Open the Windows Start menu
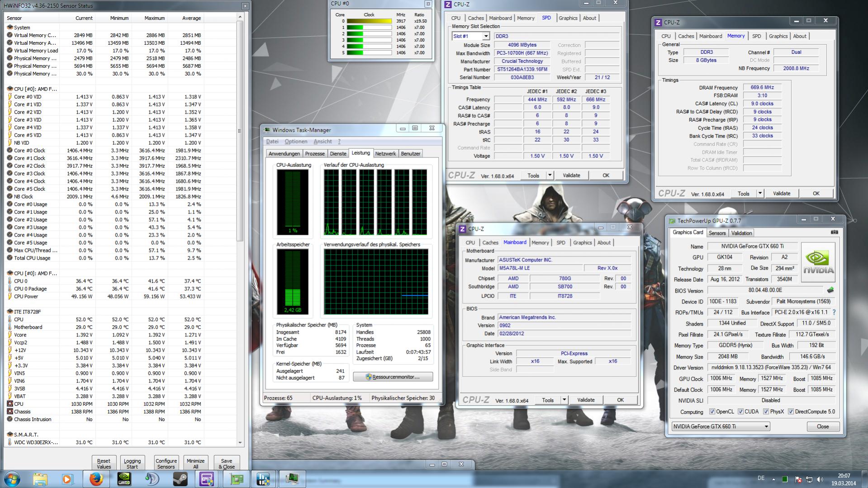This screenshot has width=868, height=488. [12, 479]
